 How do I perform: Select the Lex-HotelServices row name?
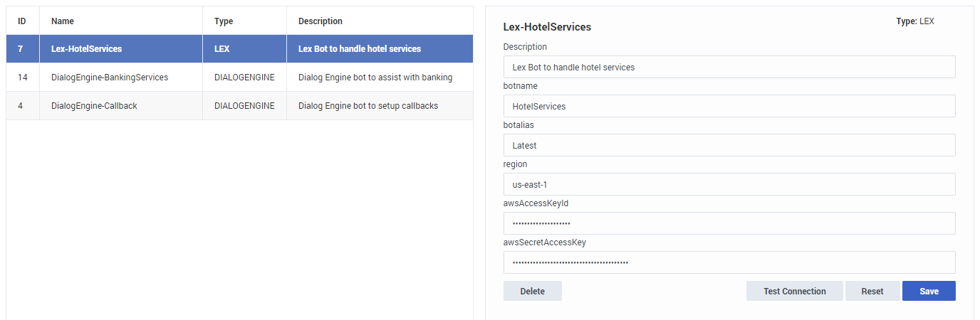pos(87,49)
